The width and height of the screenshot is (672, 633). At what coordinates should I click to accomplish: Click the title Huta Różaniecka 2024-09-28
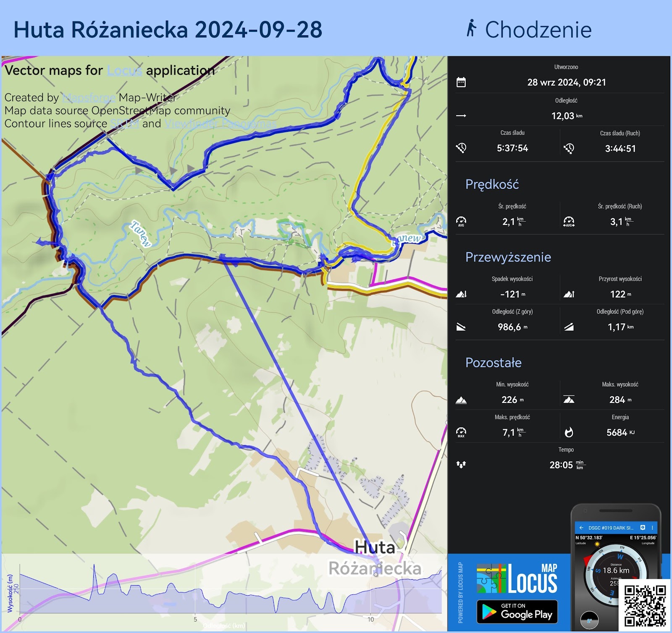168,30
